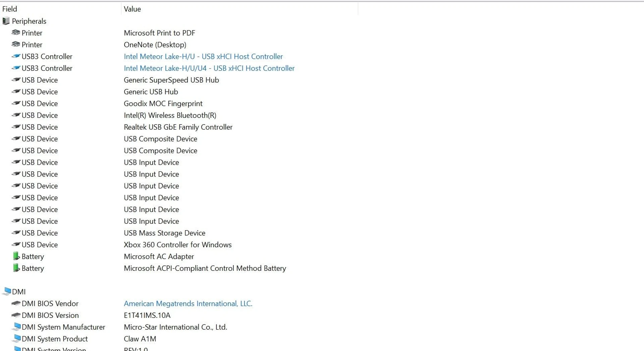644x351 pixels.
Task: Click the DMI section icon
Action: tap(6, 291)
